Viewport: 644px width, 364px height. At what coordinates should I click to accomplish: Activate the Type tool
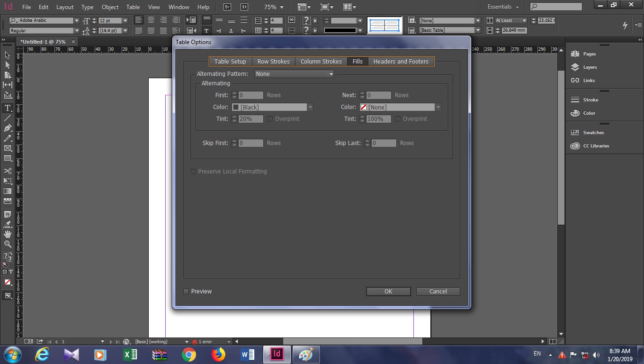(8, 108)
